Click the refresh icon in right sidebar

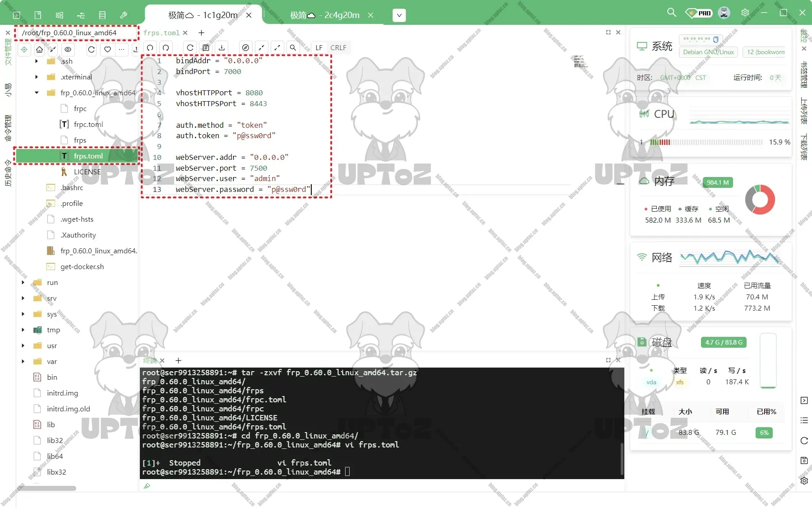coord(804,441)
